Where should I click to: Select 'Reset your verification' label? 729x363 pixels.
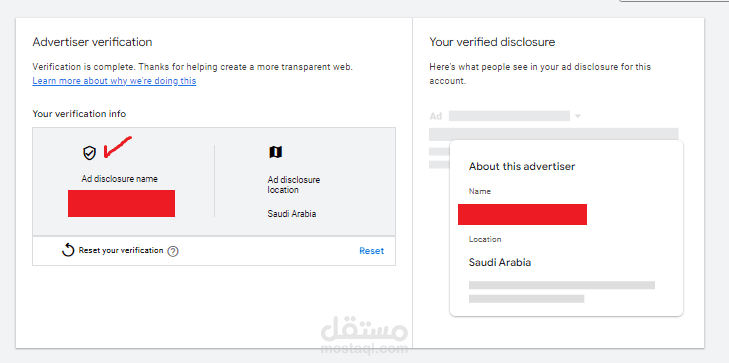tap(121, 251)
